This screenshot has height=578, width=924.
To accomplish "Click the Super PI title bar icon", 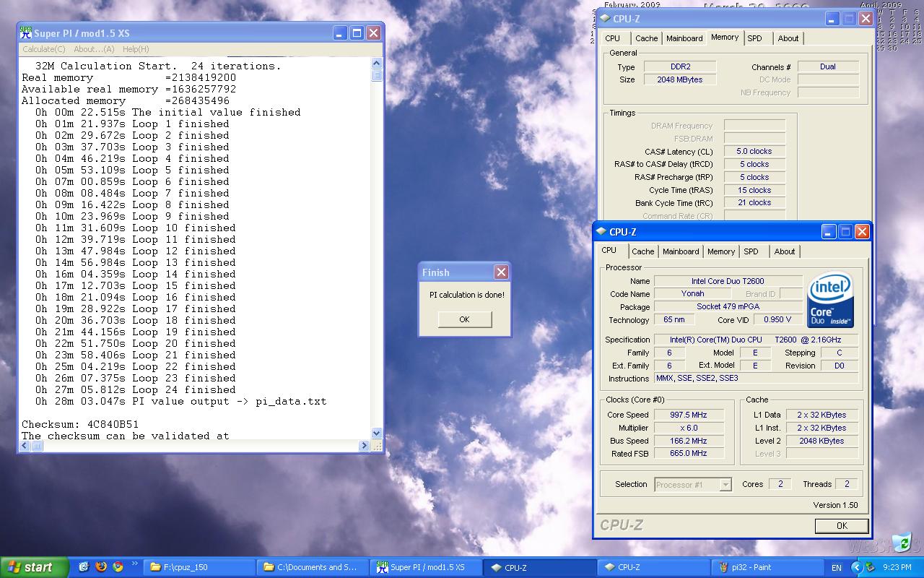I will coord(26,33).
